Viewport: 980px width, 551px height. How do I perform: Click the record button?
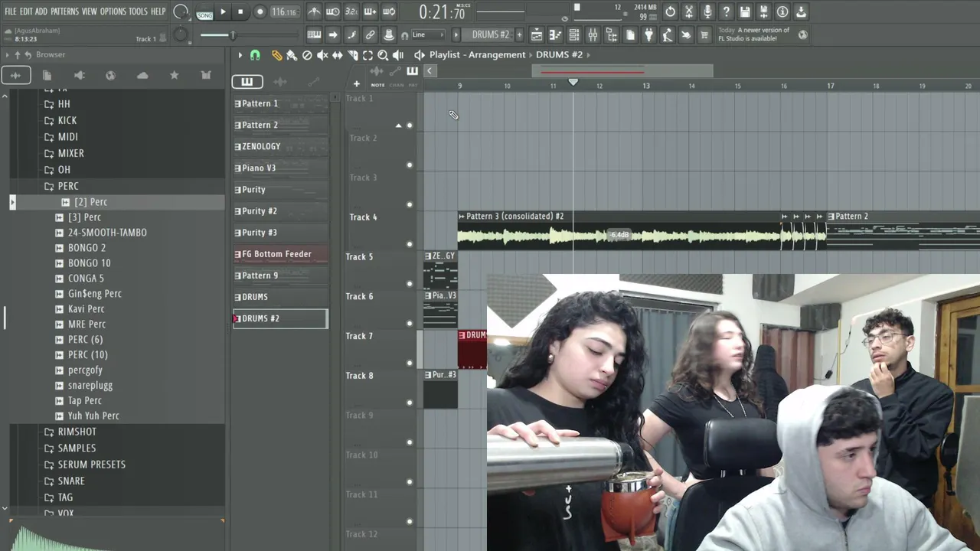coord(260,11)
